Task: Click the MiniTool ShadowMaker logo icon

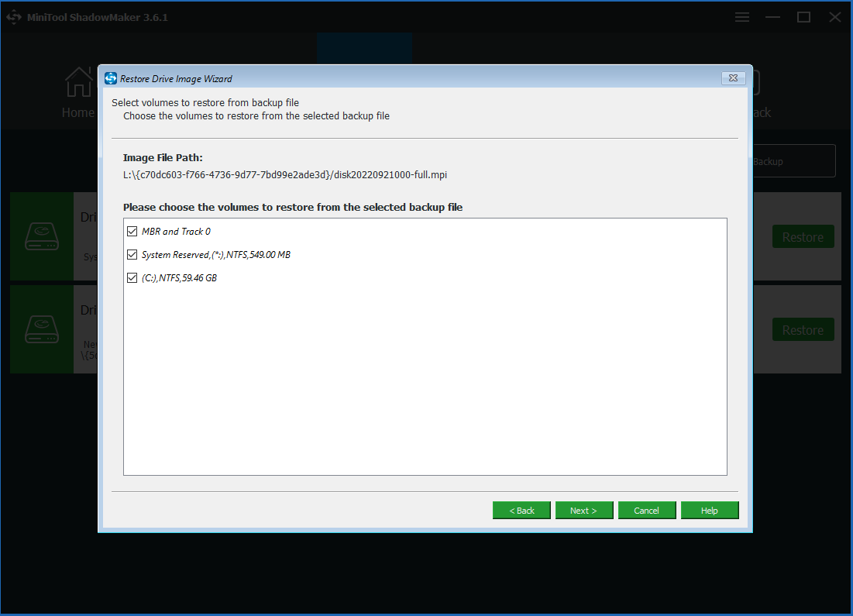Action: click(12, 16)
